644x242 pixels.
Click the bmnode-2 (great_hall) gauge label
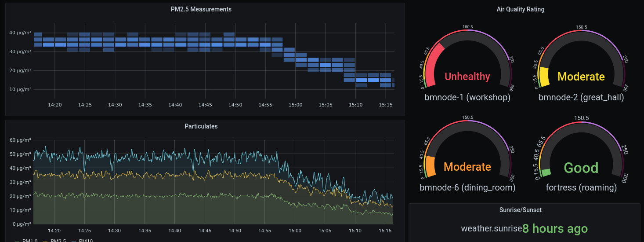581,97
